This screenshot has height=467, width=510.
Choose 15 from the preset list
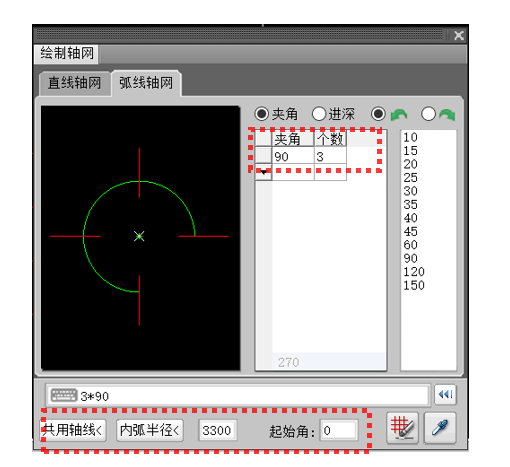pos(410,151)
